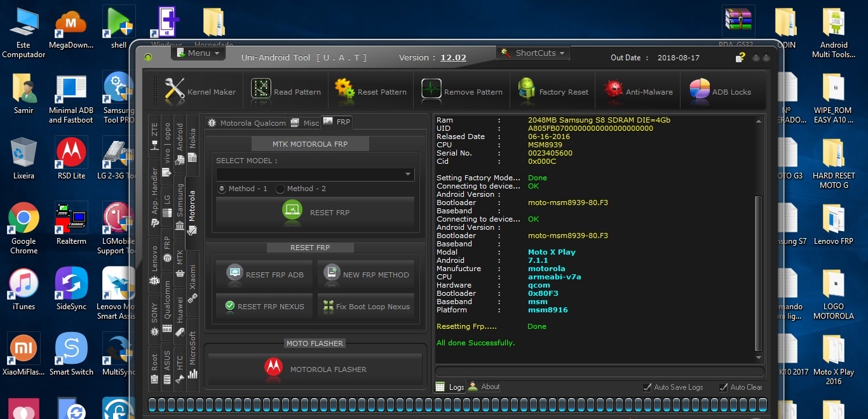The width and height of the screenshot is (868, 419).
Task: Open the Lenovo vertical tab
Action: click(x=154, y=265)
